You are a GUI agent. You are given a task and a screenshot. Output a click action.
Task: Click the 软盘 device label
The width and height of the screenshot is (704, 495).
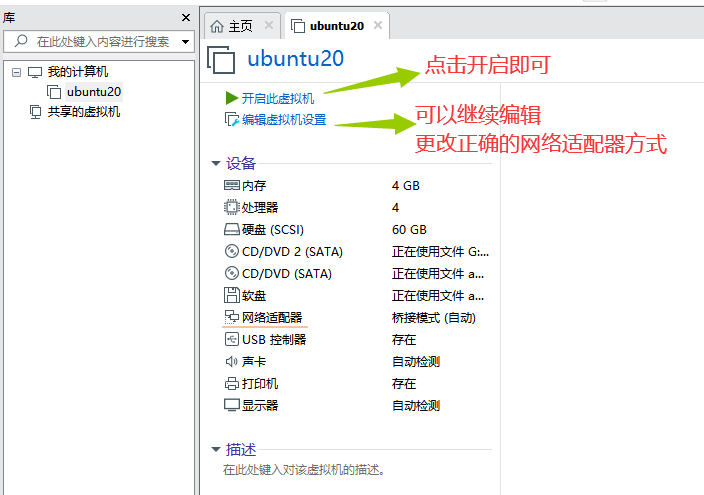254,296
